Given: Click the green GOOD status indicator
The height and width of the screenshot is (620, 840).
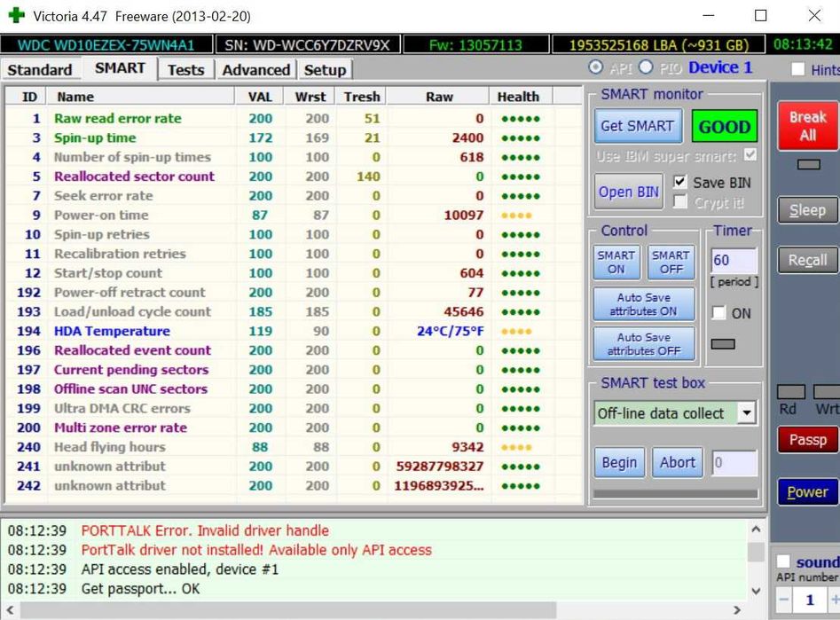Looking at the screenshot, I should [x=725, y=127].
